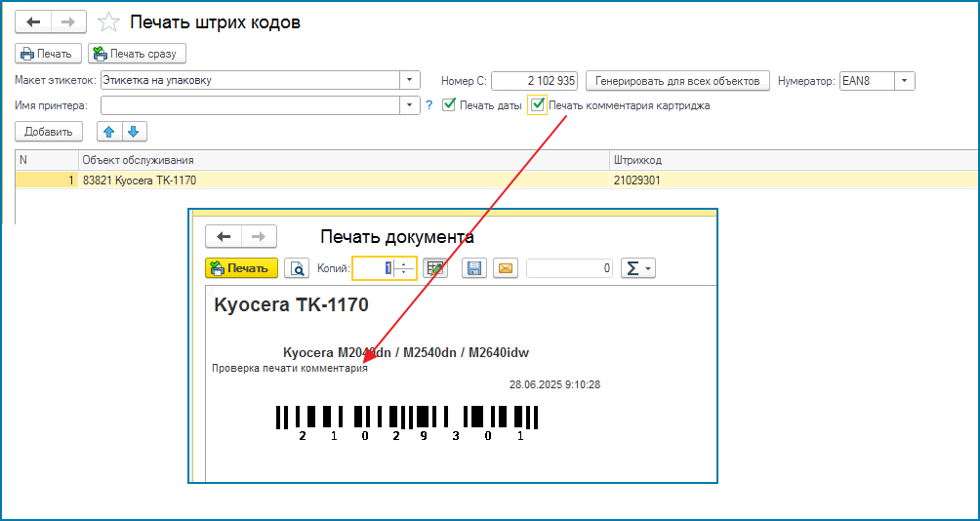Open the Макет этикеток dropdown

[x=409, y=81]
